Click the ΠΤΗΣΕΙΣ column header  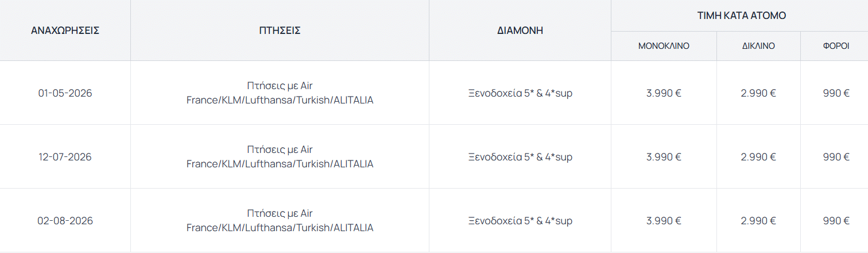click(280, 30)
